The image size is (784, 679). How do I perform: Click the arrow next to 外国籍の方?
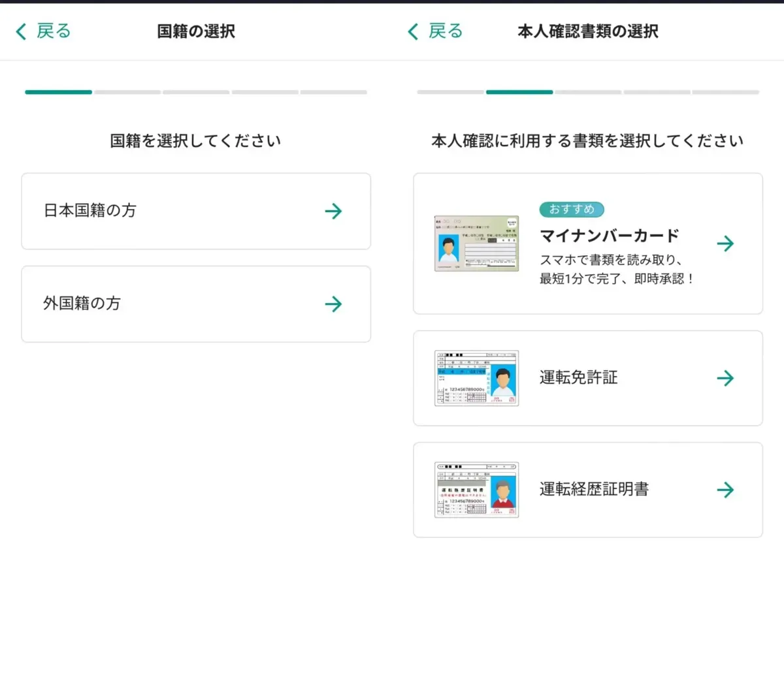pyautogui.click(x=333, y=304)
